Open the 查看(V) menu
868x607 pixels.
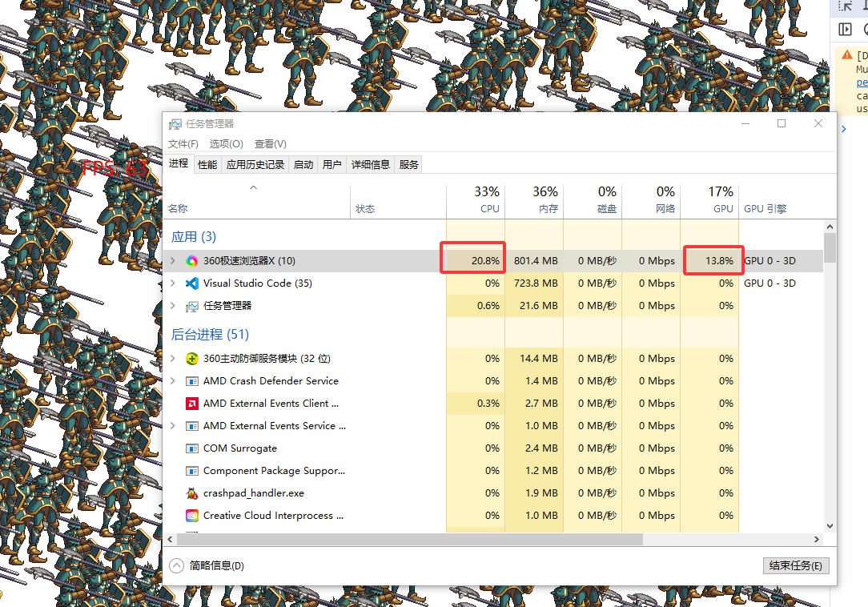tap(270, 144)
